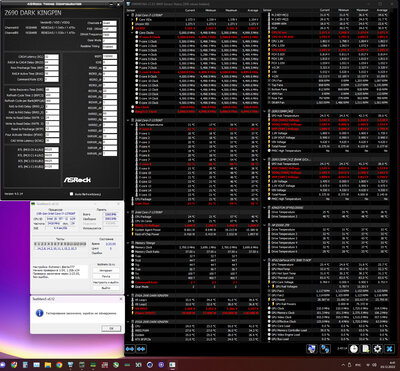Click the HWiNFO expand columns left-arrows icon
The height and width of the screenshot is (371, 400).
click(x=130, y=349)
